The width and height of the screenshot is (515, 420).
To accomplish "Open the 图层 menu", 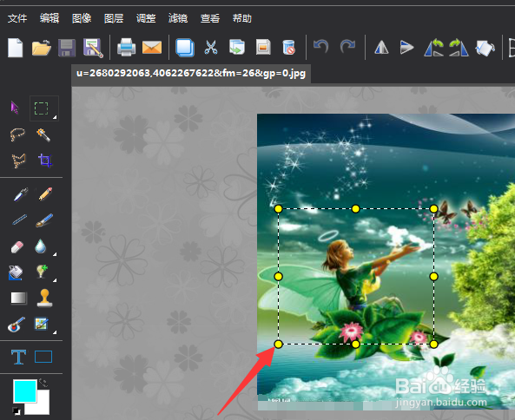I will [x=114, y=18].
